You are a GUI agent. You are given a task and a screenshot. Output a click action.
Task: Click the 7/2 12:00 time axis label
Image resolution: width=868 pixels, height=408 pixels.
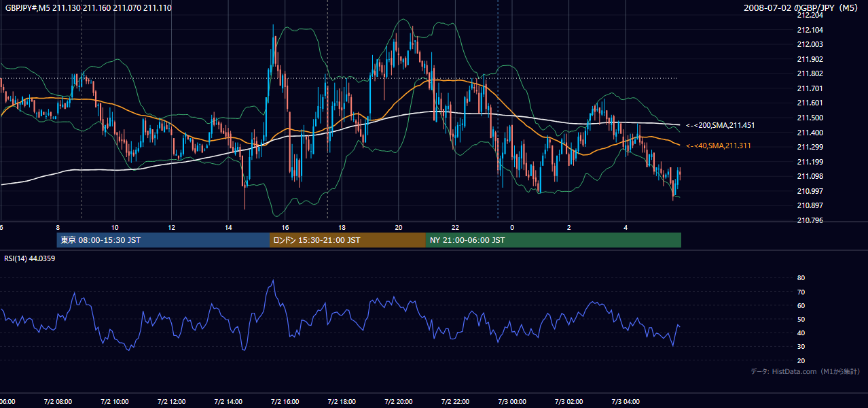pyautogui.click(x=172, y=401)
